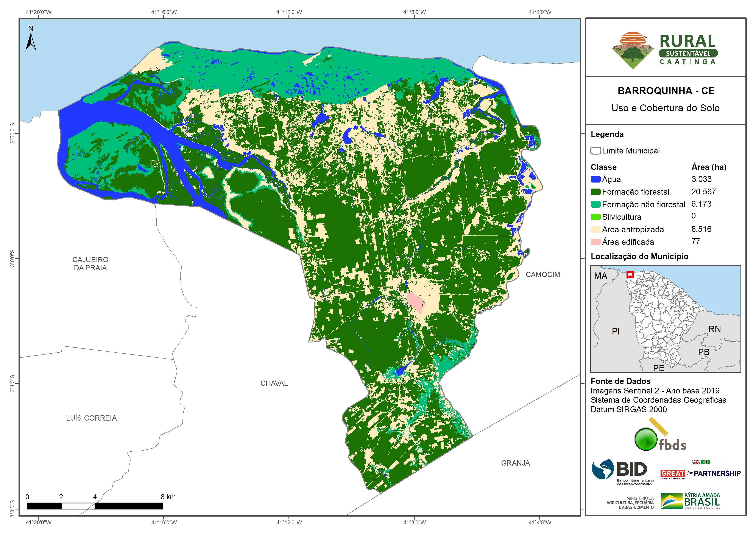Viewport: 756px width, 534px height.
Task: Click the Silvicultura bright green swatch
Action: click(x=595, y=217)
